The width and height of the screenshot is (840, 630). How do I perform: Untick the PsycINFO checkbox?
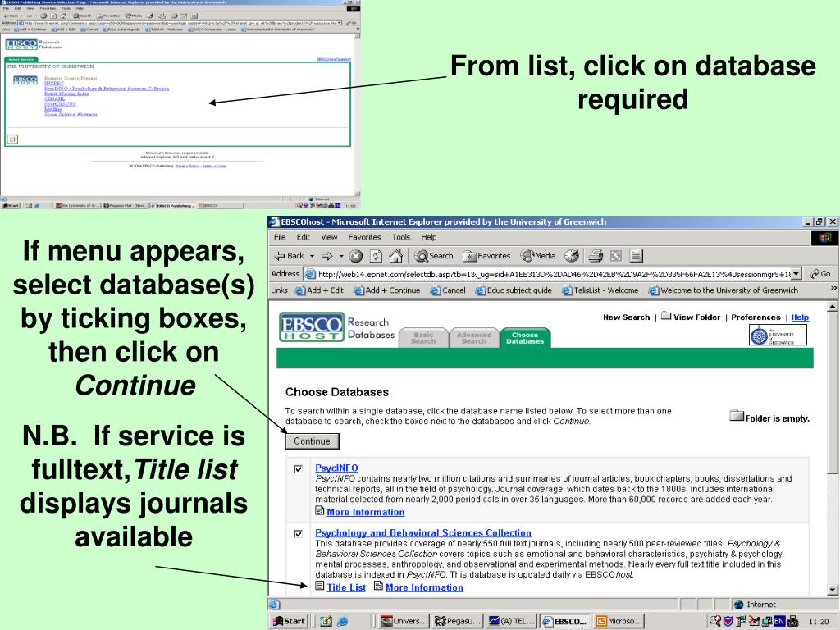(299, 468)
